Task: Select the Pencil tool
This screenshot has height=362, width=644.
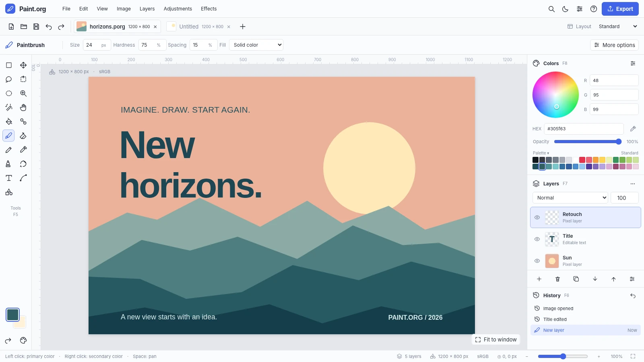Action: (8, 150)
